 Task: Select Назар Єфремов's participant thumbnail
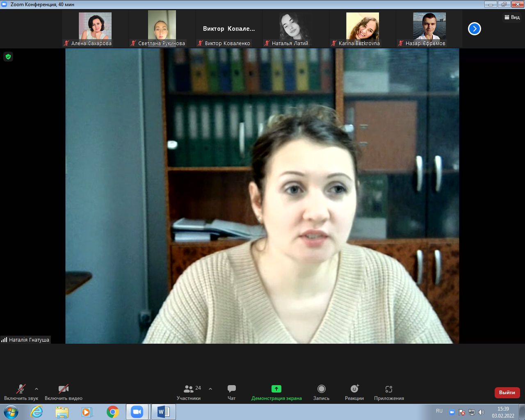[429, 29]
